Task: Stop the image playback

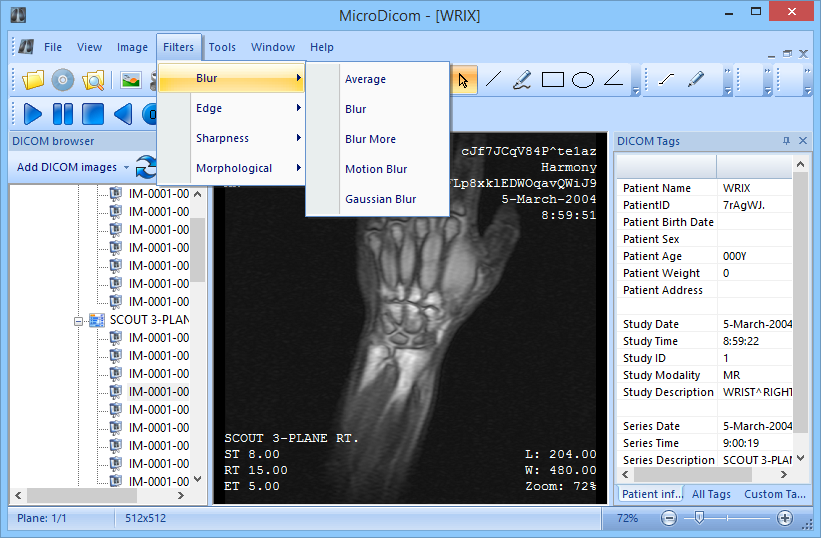Action: point(93,114)
